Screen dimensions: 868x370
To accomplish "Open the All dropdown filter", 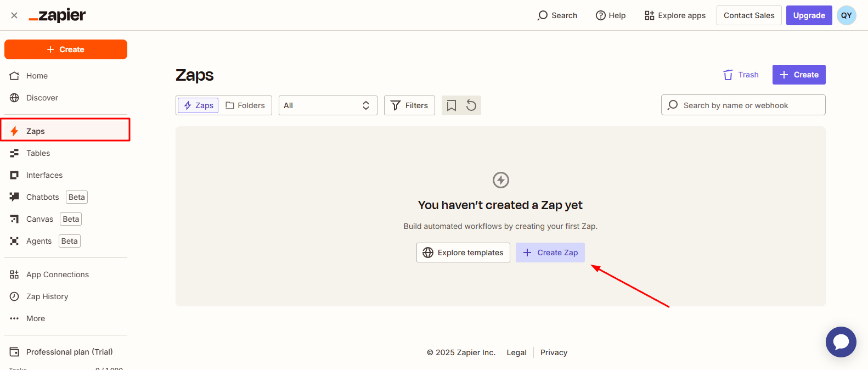I will 328,105.
